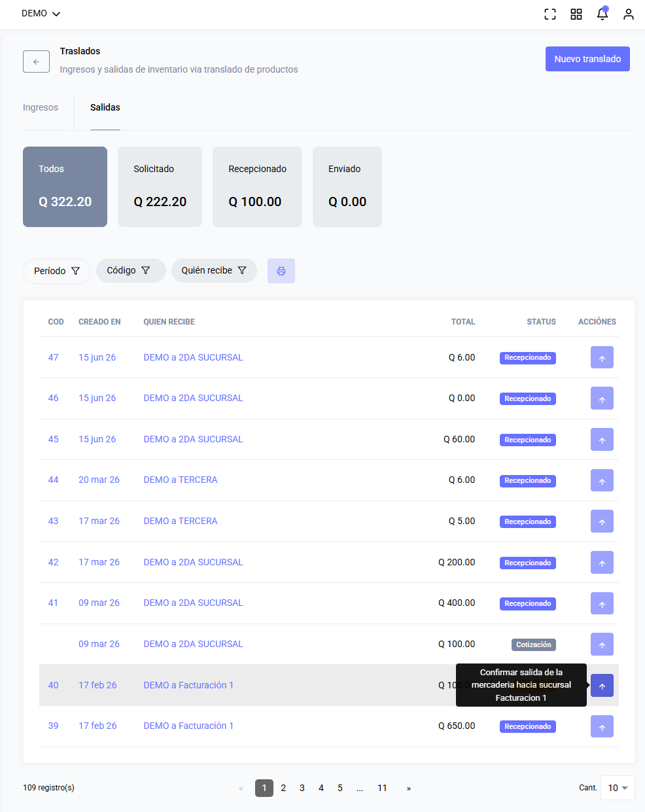Click upload action for row 41
645x812 pixels.
pyautogui.click(x=602, y=603)
